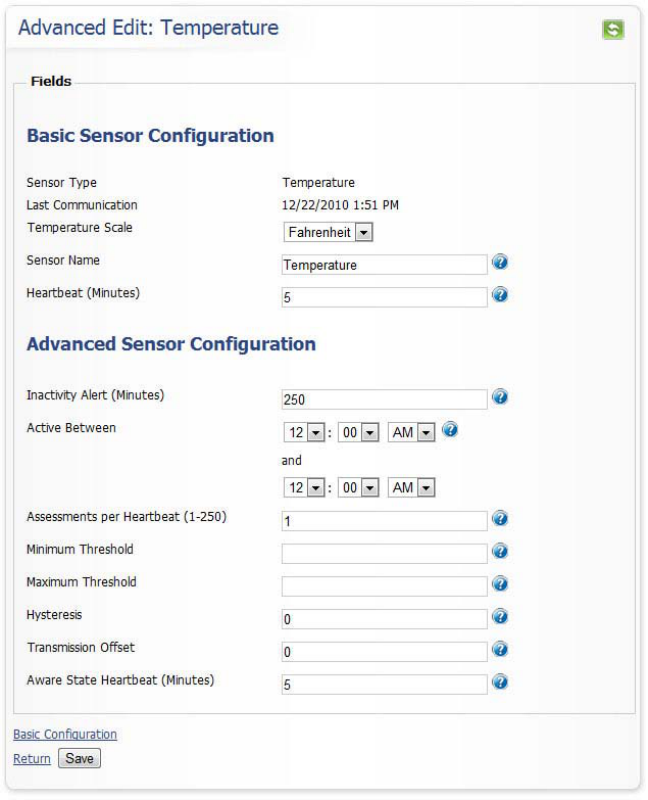
Task: Open Hysteresis help icon
Action: point(500,617)
